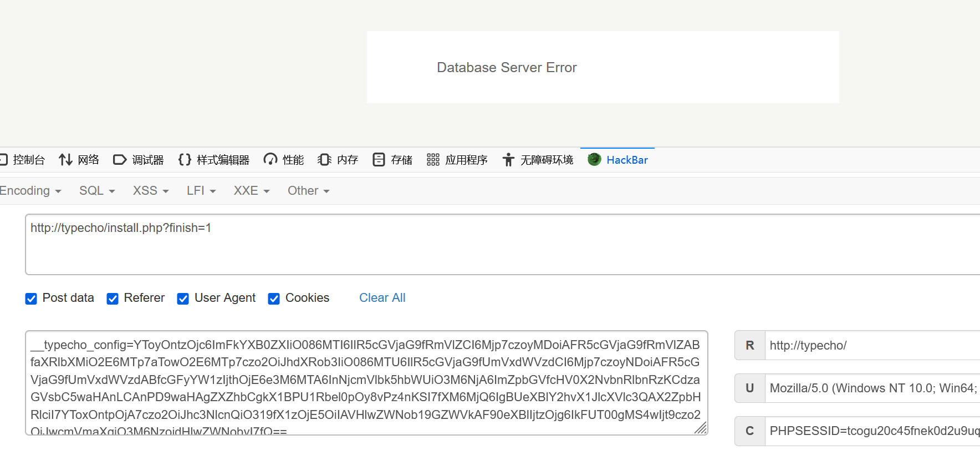This screenshot has width=980, height=450.
Task: Click the Performance gauge icon
Action: 270,160
